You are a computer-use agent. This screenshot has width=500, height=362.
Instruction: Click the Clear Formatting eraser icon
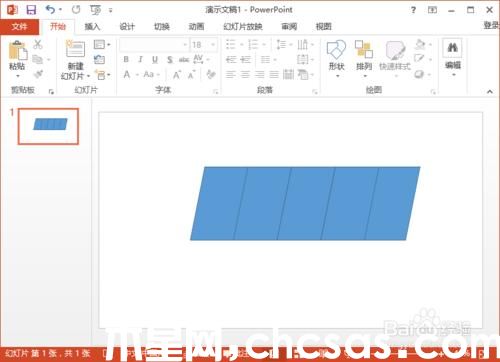pyautogui.click(x=211, y=74)
